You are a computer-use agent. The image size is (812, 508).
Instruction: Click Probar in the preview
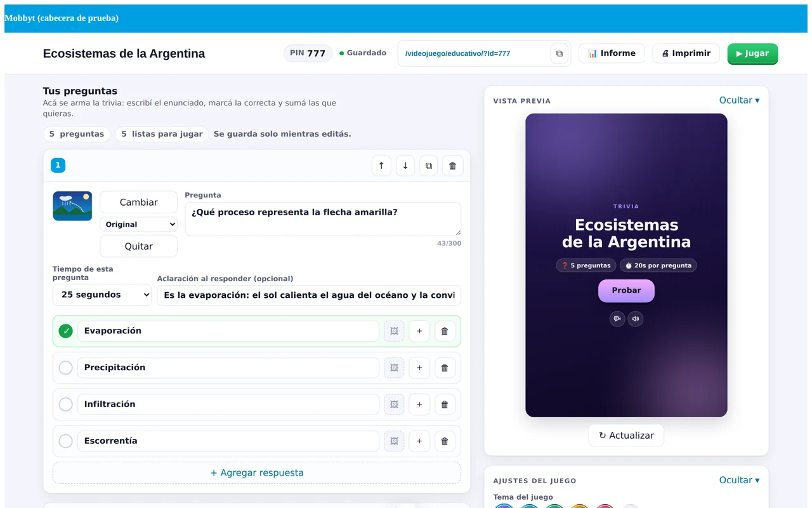[626, 290]
